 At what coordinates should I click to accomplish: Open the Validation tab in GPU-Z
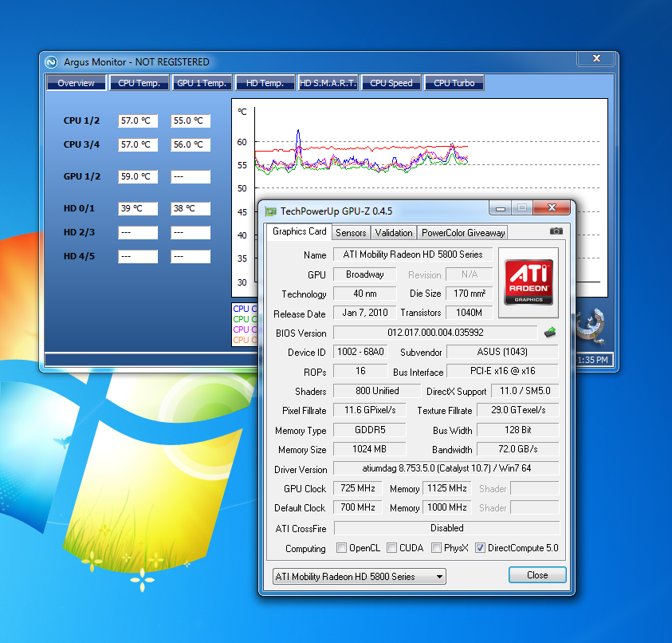pos(394,232)
